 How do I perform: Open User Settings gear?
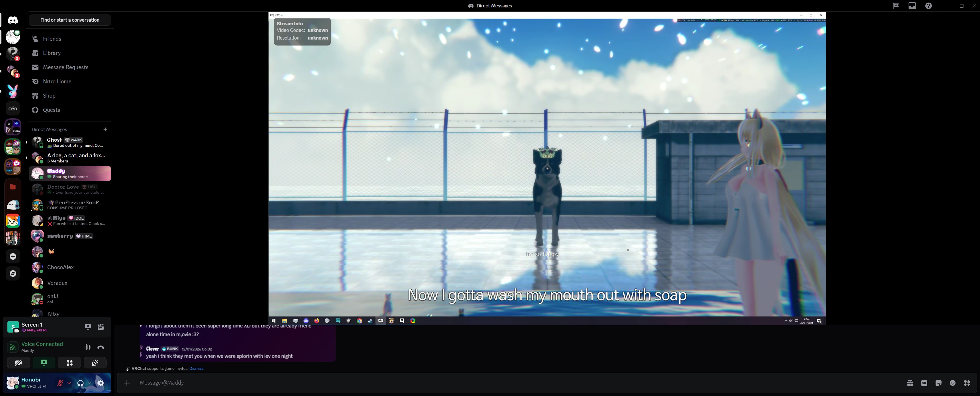coord(101,383)
